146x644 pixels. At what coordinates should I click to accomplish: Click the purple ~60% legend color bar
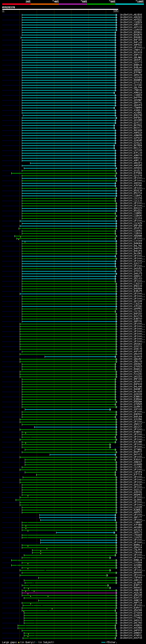pyautogui.click(x=73, y=4)
